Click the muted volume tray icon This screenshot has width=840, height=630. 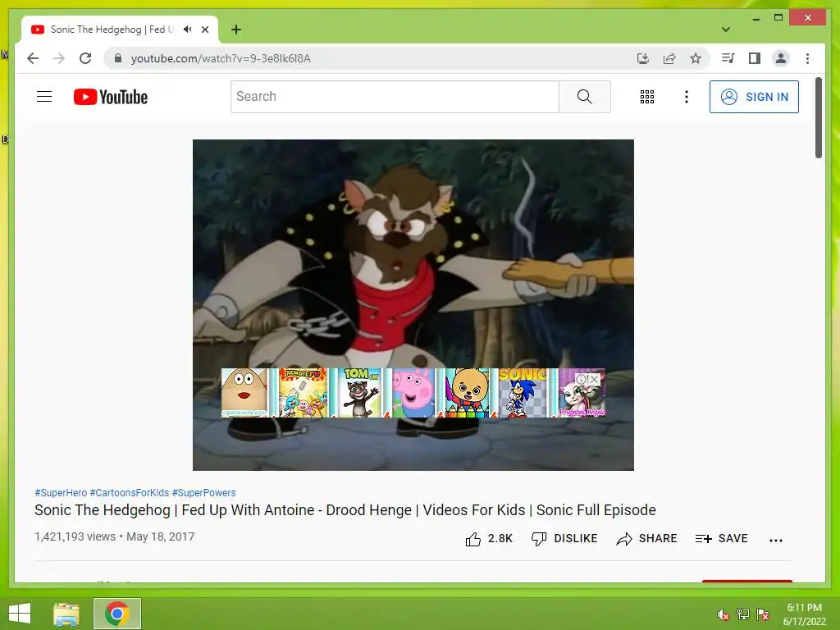coord(724,614)
